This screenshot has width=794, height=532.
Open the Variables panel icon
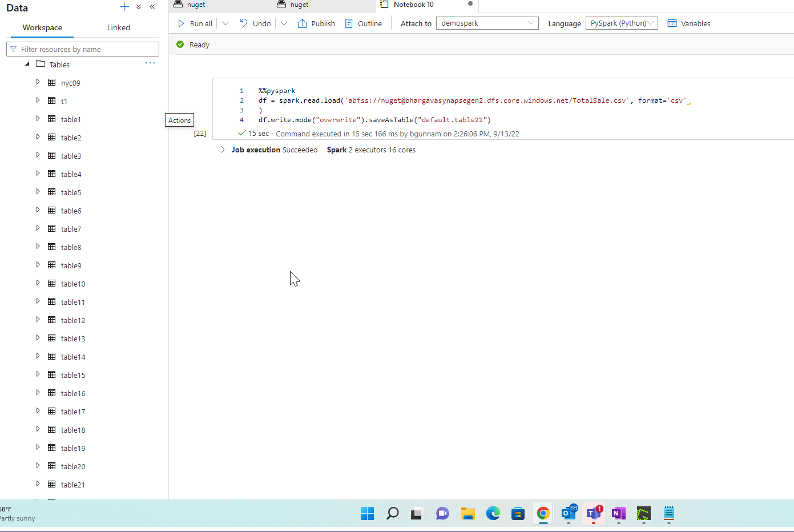tap(672, 23)
